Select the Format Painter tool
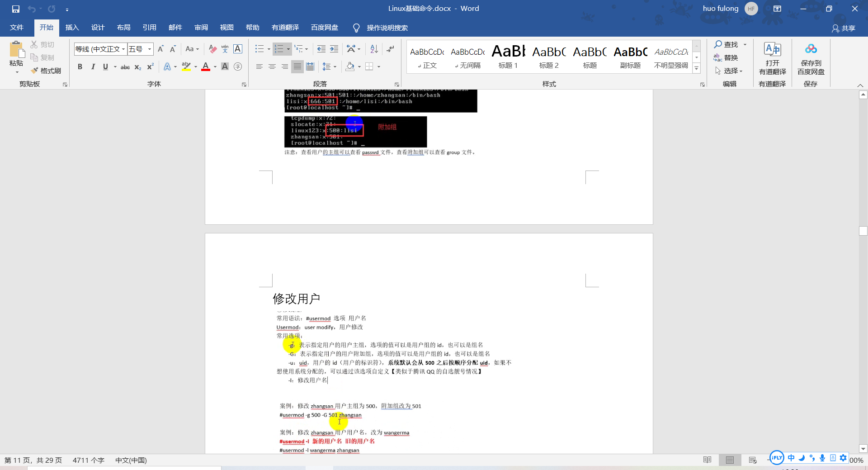Screen dimensions: 868x470 pyautogui.click(x=46, y=71)
